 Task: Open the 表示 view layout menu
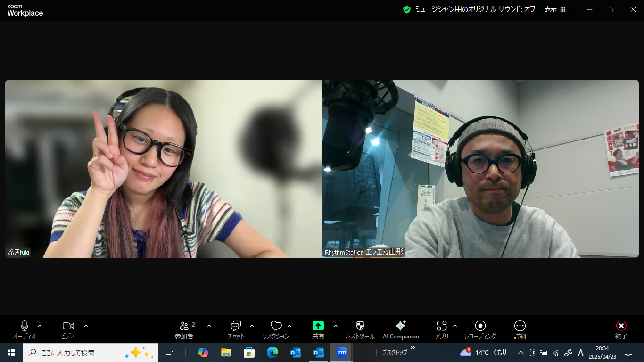(555, 9)
